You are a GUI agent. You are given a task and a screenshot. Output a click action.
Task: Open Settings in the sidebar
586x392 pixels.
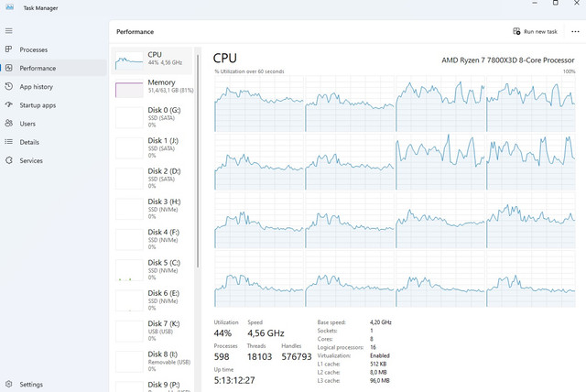(x=53, y=384)
